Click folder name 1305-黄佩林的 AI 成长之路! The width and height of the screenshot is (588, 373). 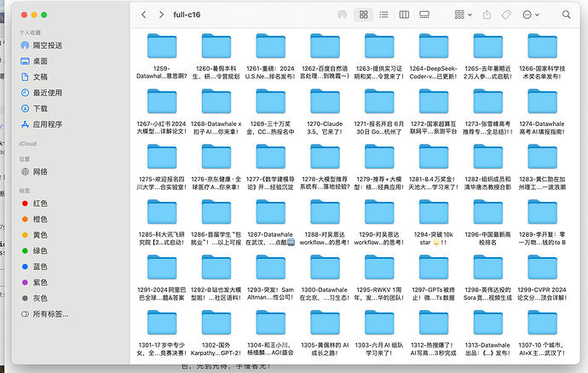pyautogui.click(x=325, y=349)
